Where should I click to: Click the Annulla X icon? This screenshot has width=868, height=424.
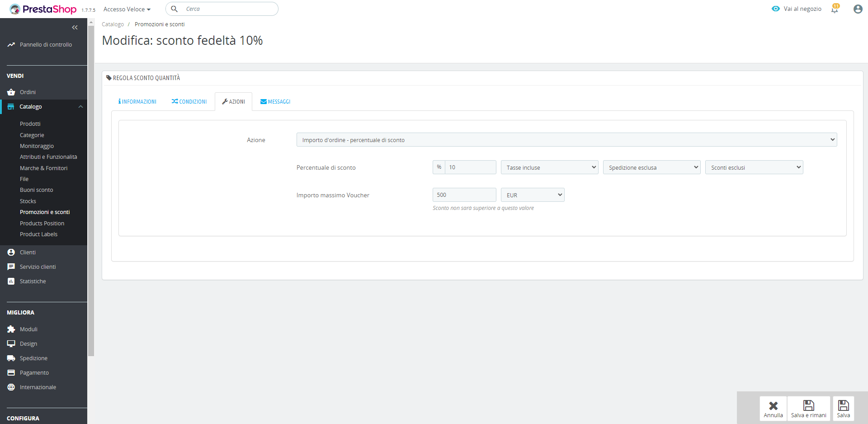tap(774, 405)
